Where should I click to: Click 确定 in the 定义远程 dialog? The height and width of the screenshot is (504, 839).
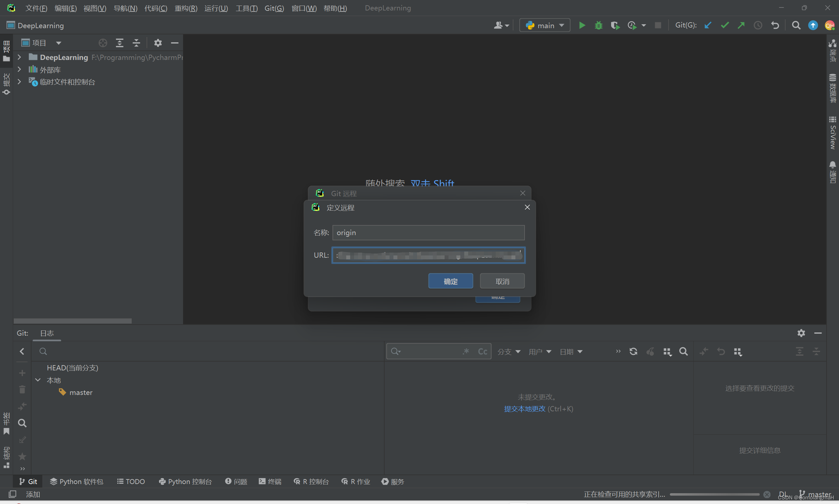point(450,281)
